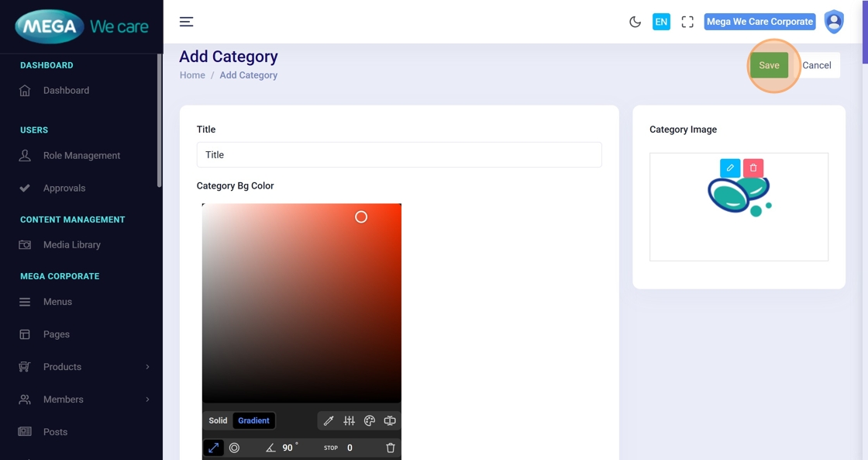Open the color palette presets icon

click(x=370, y=420)
